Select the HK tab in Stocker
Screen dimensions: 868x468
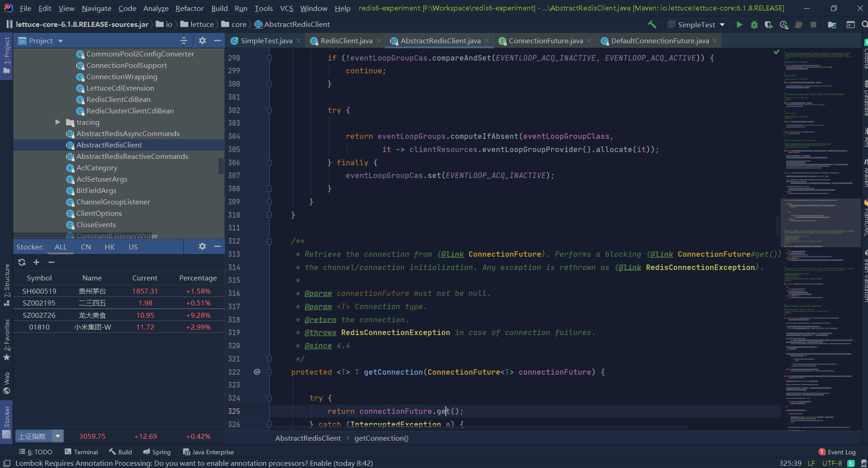coord(110,247)
